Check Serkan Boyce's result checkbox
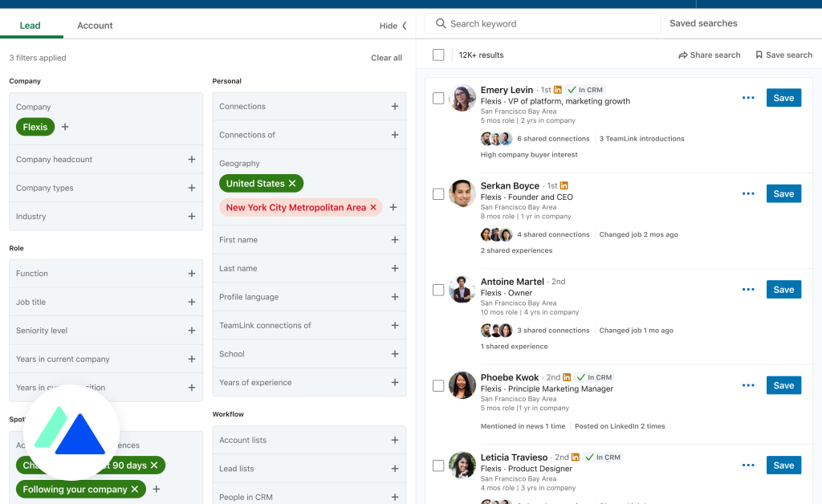Screen dimensions: 822x504 point(438,194)
